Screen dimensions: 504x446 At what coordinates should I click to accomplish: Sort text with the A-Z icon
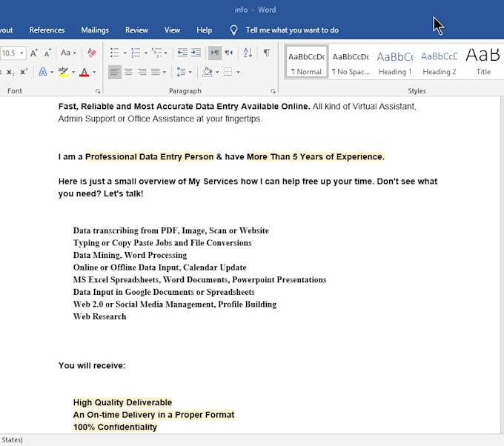[x=248, y=53]
